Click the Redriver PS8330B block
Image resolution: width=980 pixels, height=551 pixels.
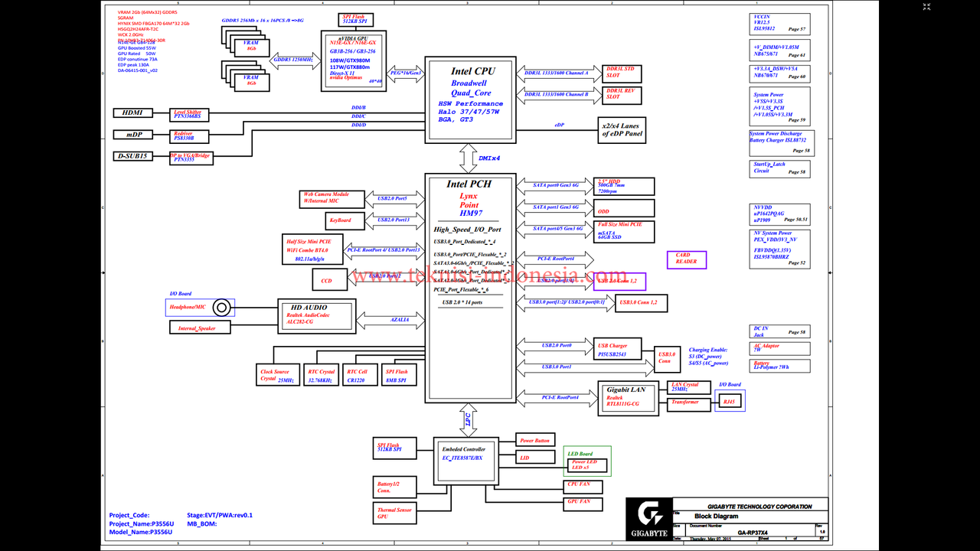tap(188, 136)
